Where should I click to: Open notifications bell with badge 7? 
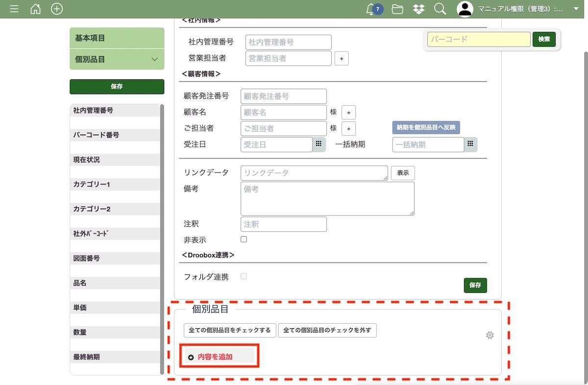tap(371, 9)
